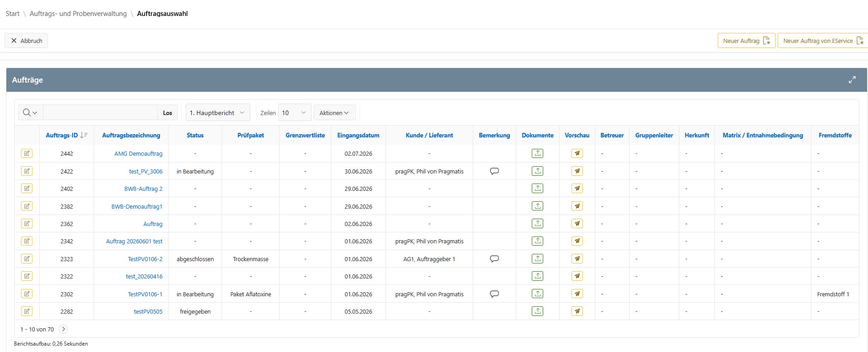The height and width of the screenshot is (352, 868).
Task: Open document upload for order 2282
Action: click(538, 311)
